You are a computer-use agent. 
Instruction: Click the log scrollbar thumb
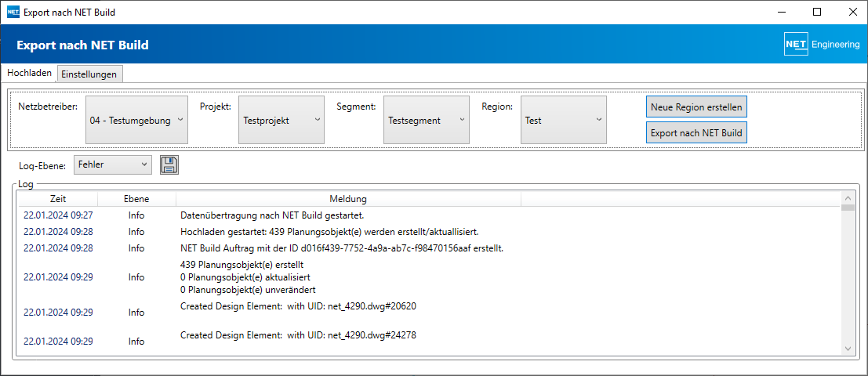click(x=848, y=208)
